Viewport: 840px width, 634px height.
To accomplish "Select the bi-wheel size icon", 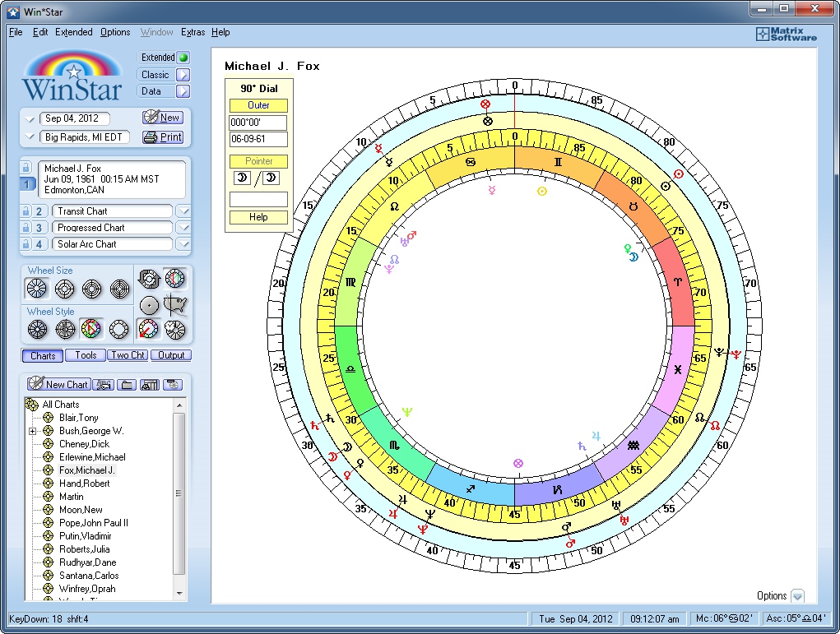I will coord(64,289).
